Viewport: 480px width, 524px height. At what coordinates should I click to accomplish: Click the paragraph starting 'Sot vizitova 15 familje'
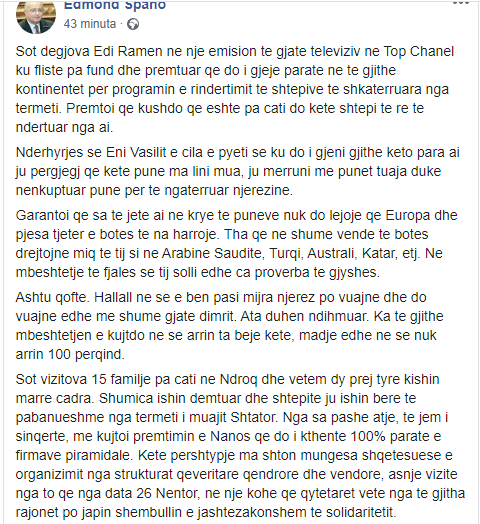pos(240,446)
